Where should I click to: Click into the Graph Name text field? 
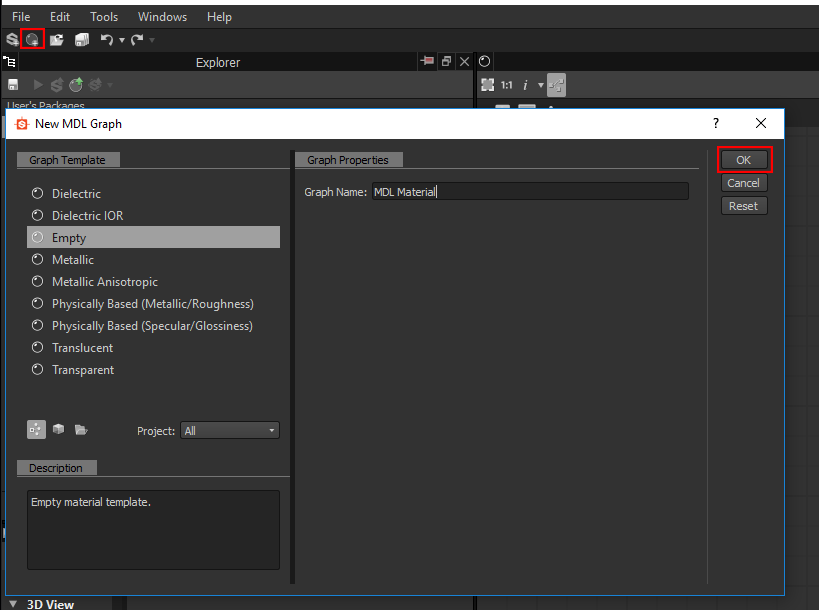pyautogui.click(x=529, y=192)
